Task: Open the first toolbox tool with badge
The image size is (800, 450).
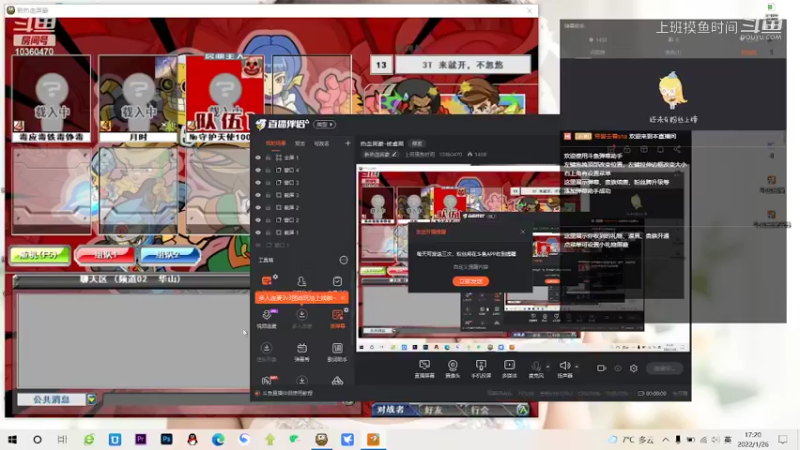Action: click(x=267, y=281)
